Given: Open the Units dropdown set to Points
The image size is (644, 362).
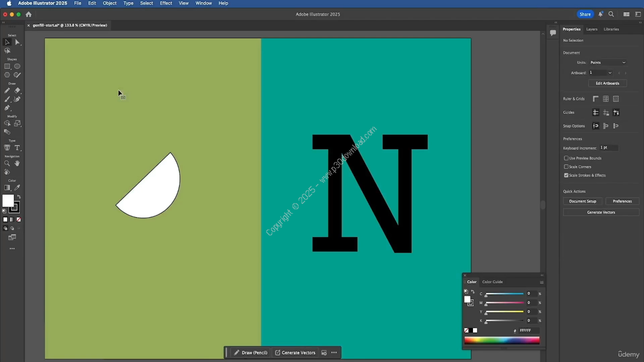Looking at the screenshot, I should click(x=608, y=62).
